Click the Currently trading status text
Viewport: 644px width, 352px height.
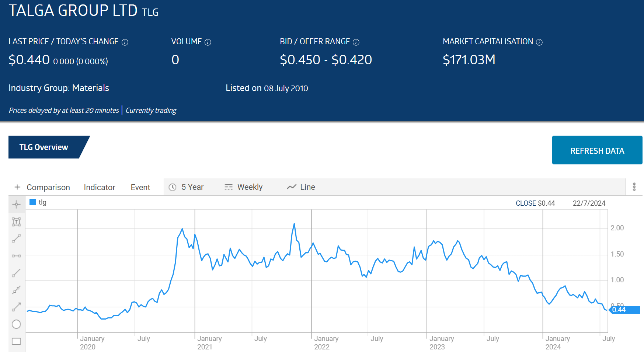[x=151, y=110]
